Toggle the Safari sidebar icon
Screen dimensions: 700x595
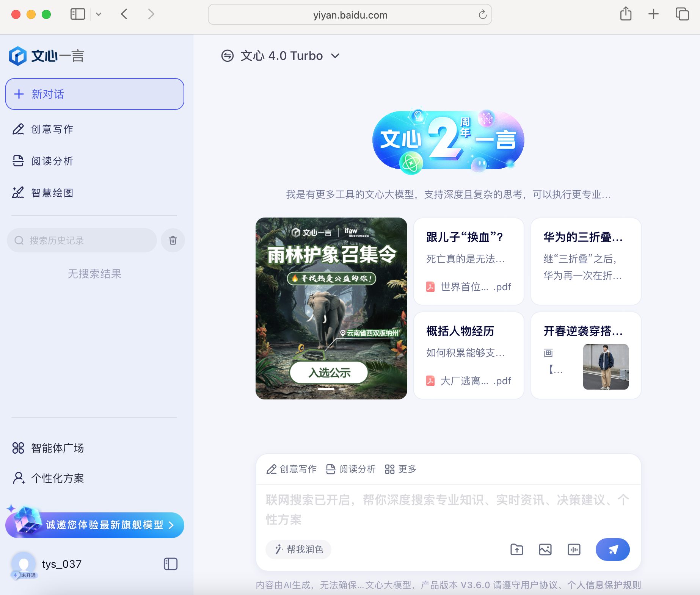(x=78, y=14)
